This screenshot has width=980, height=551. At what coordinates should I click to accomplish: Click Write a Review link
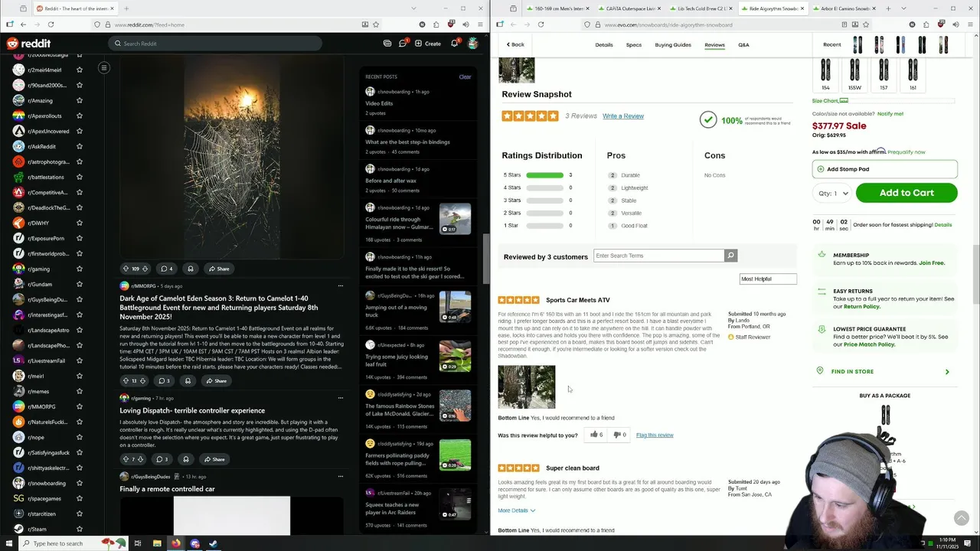623,116
